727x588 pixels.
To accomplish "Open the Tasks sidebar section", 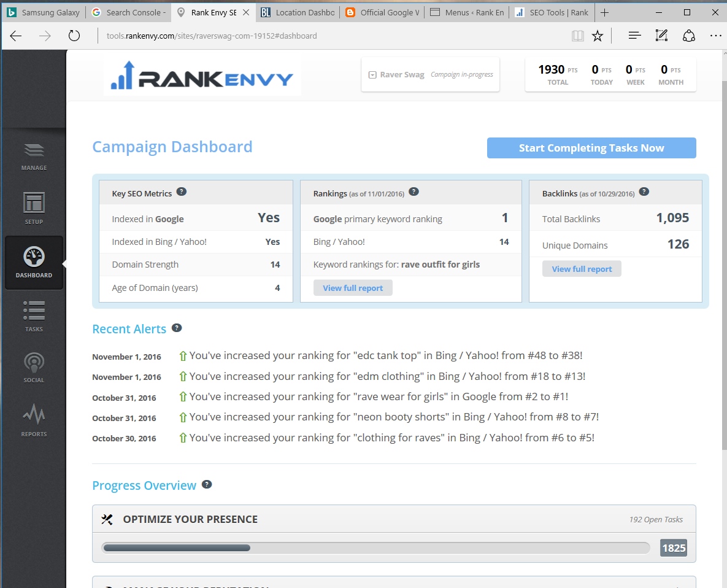I will click(x=34, y=316).
